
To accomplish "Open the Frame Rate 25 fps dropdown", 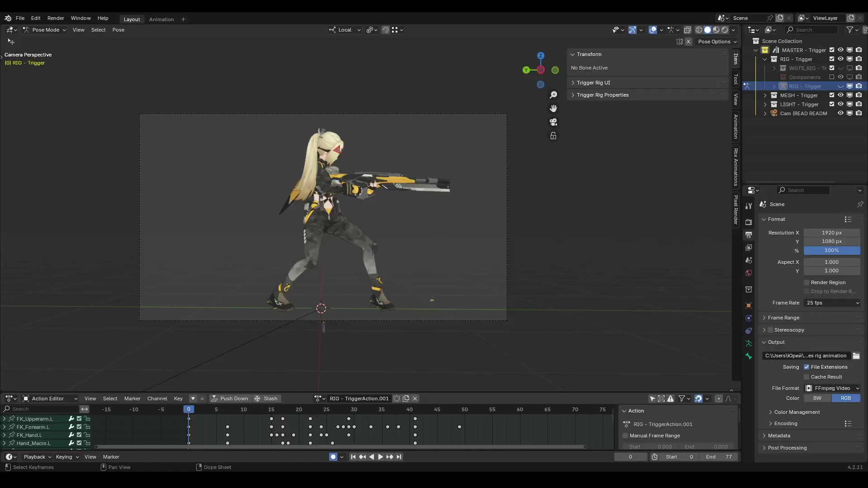I will click(x=832, y=303).
